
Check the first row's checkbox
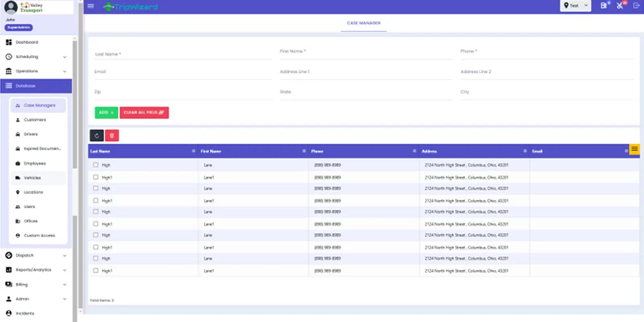[x=96, y=165]
